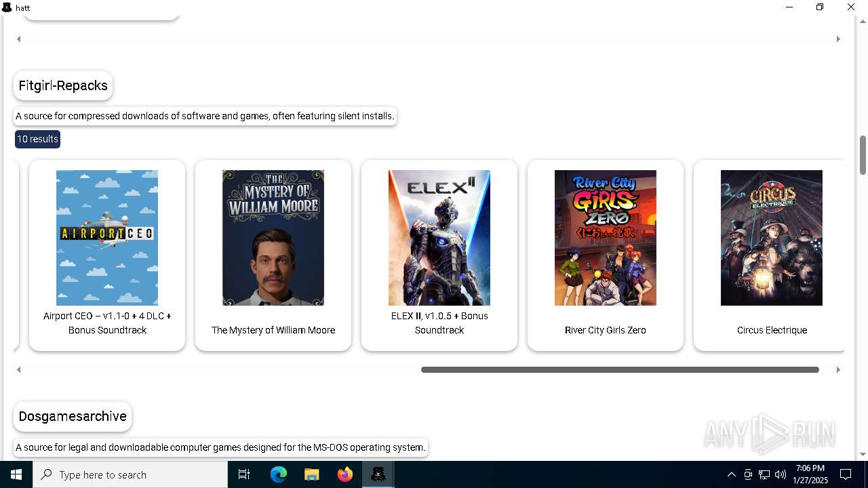This screenshot has height=488, width=868.
Task: Click the Fitgirl-Repacks source heading
Action: click(x=63, y=85)
